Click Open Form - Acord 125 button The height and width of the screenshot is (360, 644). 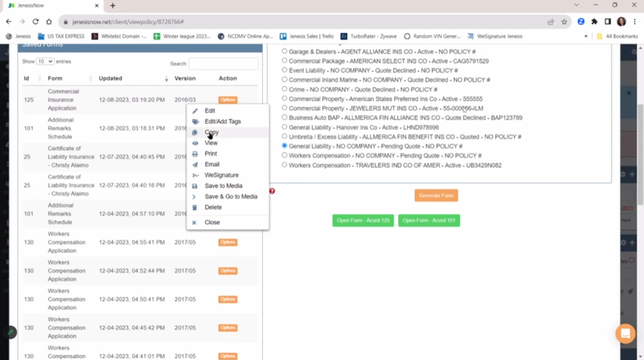point(363,221)
